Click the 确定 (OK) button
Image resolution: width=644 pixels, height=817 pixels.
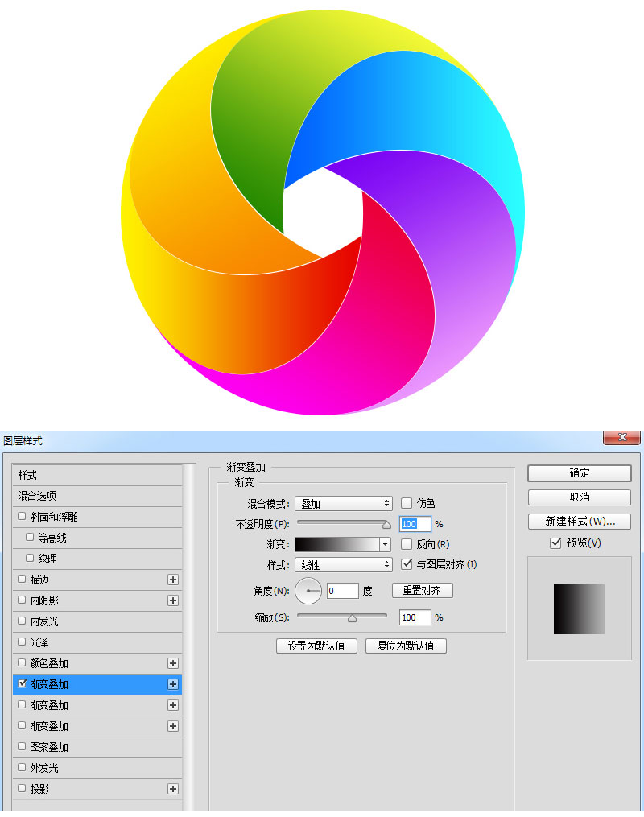tap(579, 472)
